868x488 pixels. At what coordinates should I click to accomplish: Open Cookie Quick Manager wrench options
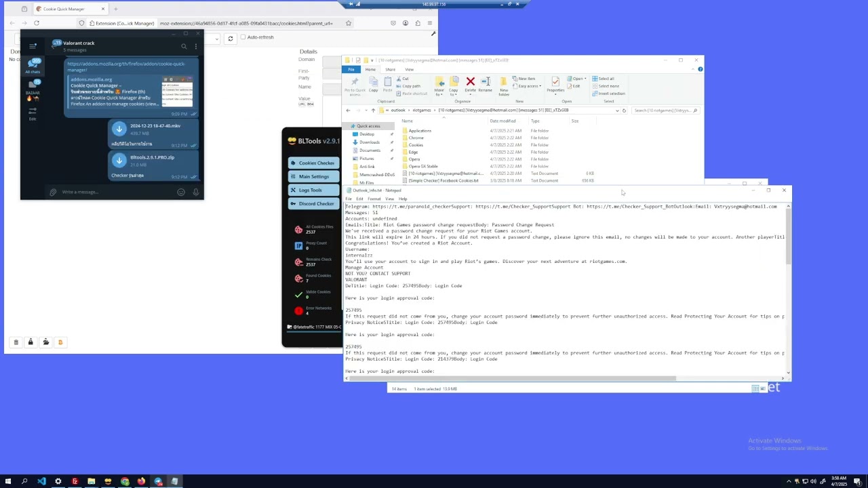click(x=433, y=33)
